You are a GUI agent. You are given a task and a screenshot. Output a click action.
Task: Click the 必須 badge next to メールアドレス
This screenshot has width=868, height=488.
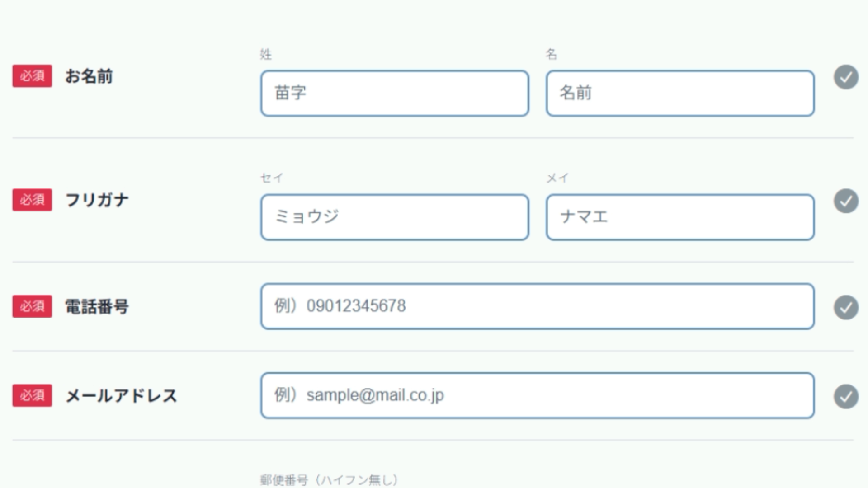pos(32,395)
